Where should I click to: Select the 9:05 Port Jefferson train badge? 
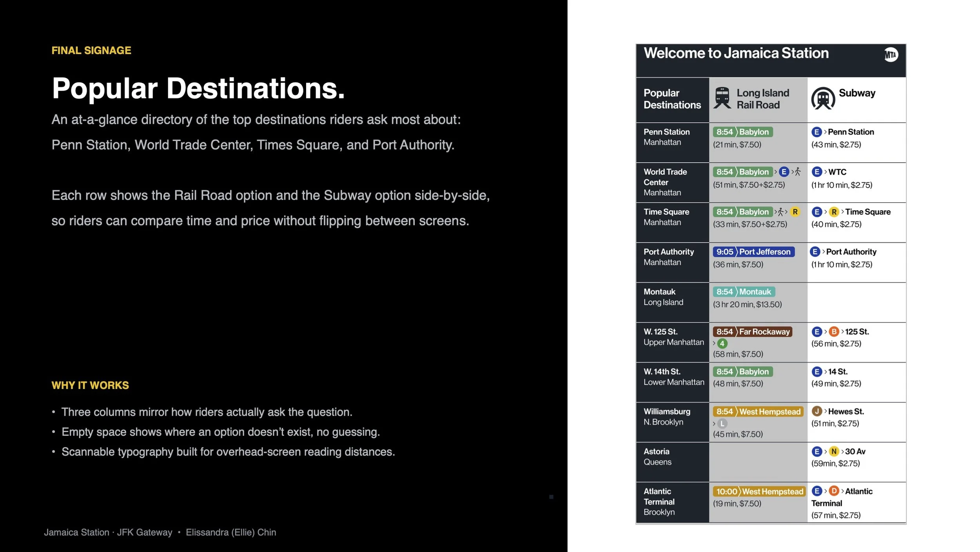pyautogui.click(x=753, y=252)
